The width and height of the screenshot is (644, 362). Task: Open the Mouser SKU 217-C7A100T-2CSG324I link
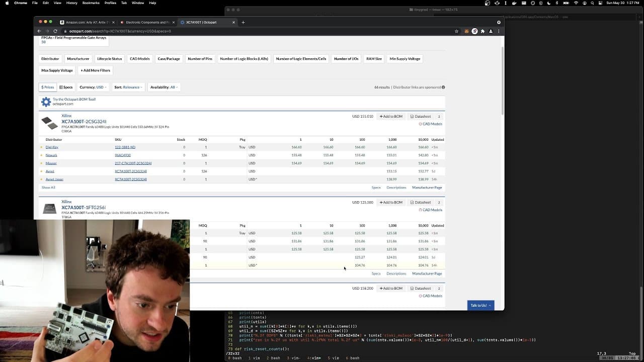(133, 163)
